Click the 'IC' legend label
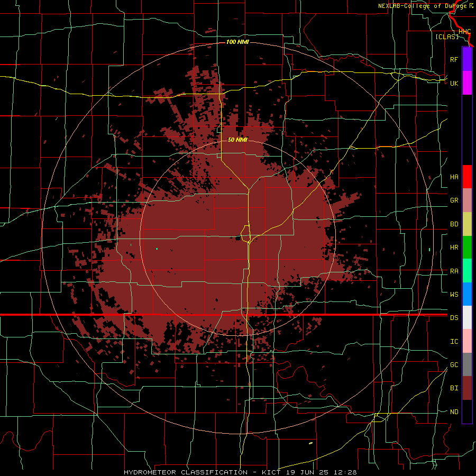The image size is (476, 476). 454,342
